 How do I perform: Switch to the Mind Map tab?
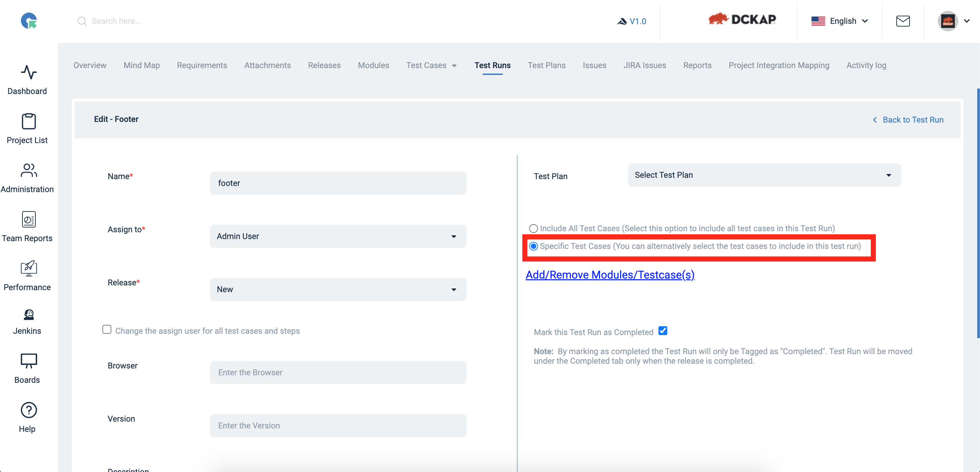pyautogui.click(x=142, y=65)
